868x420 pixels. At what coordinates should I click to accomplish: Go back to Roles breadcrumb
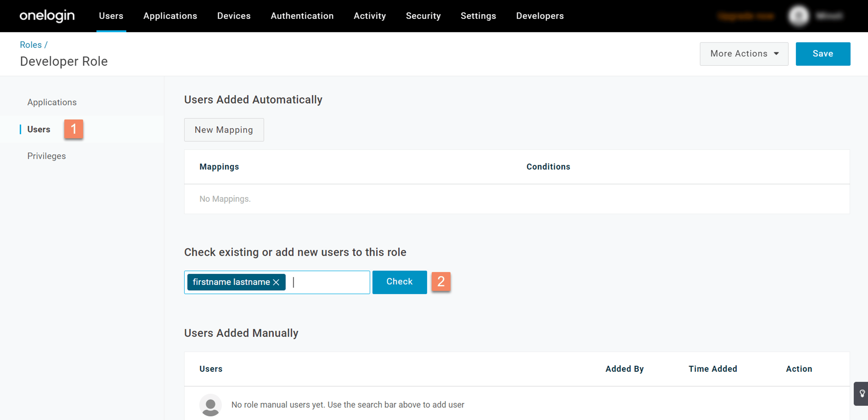(31, 45)
